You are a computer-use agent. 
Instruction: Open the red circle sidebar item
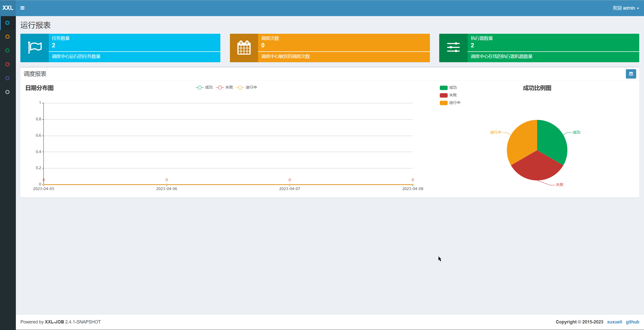8,64
